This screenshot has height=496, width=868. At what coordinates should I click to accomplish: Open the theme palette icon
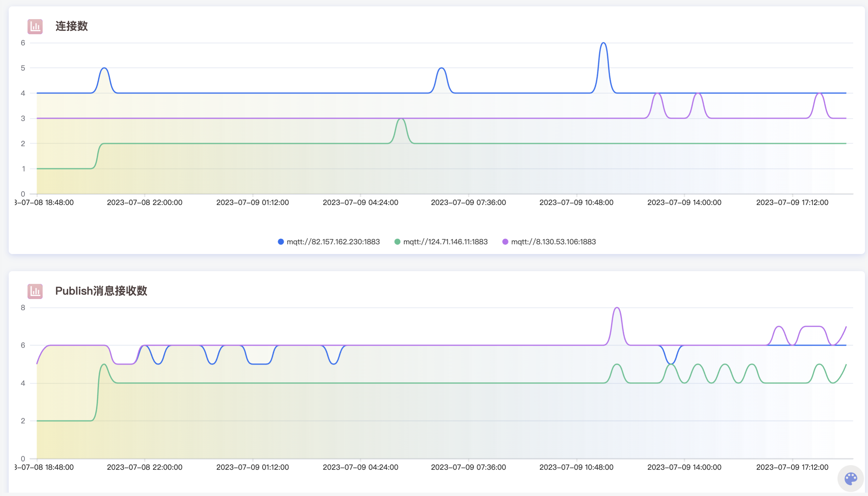(851, 479)
